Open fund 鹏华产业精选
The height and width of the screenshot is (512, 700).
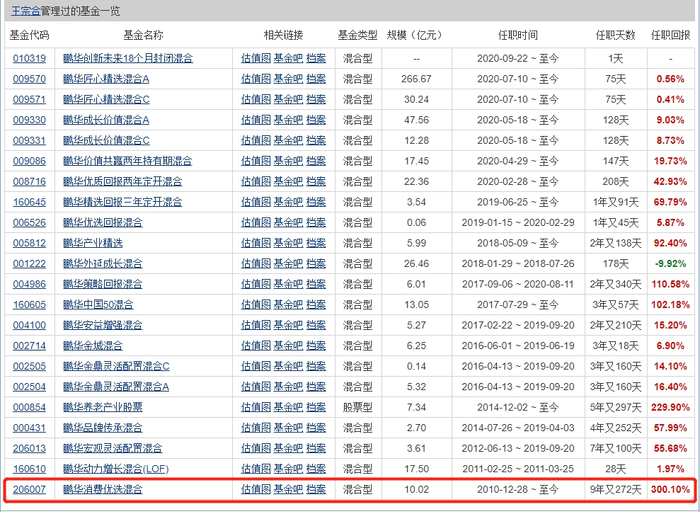[93, 243]
